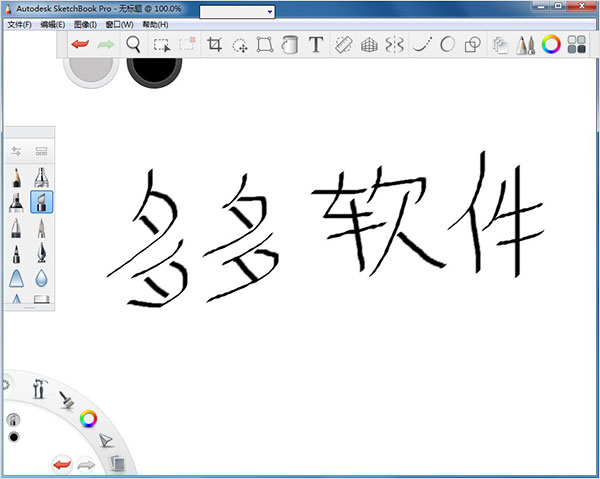Open the Color Editor wheel in toolbar
The height and width of the screenshot is (479, 600).
click(551, 45)
